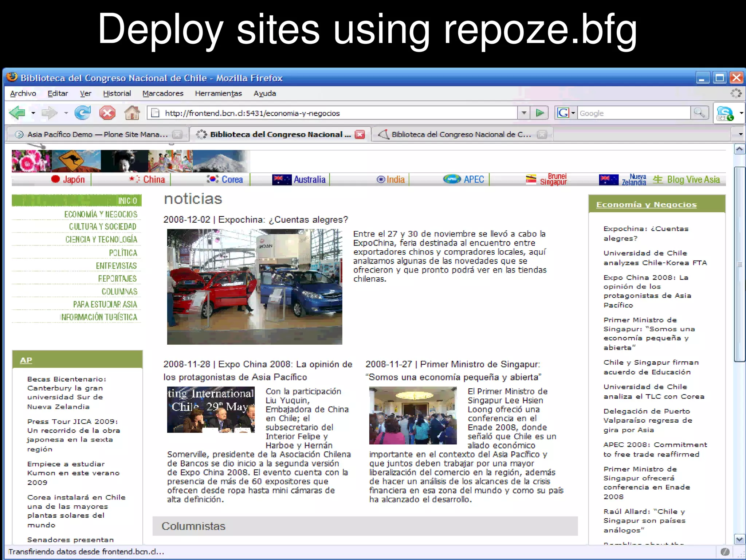This screenshot has width=746, height=560.
Task: Expand the address bar URL dropdown
Action: coord(524,113)
